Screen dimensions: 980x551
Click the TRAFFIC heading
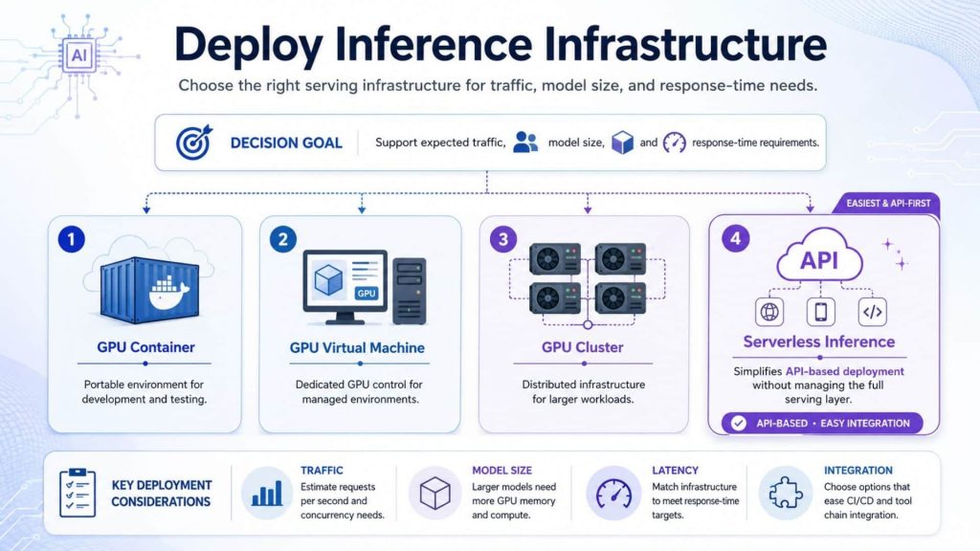pyautogui.click(x=322, y=471)
